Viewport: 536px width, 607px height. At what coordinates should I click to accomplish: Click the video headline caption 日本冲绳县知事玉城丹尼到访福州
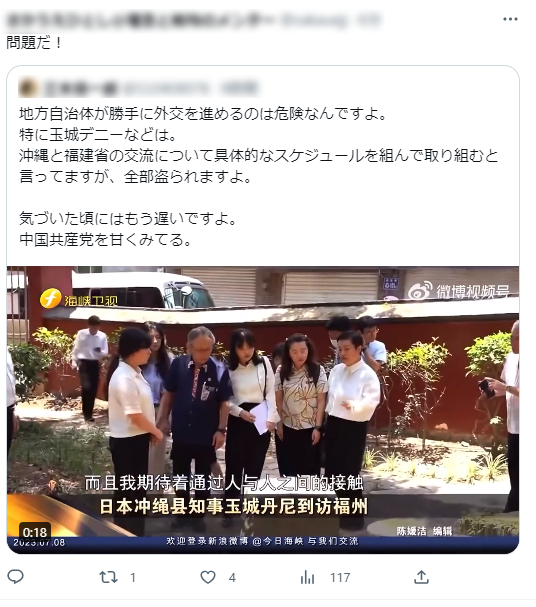click(x=233, y=506)
